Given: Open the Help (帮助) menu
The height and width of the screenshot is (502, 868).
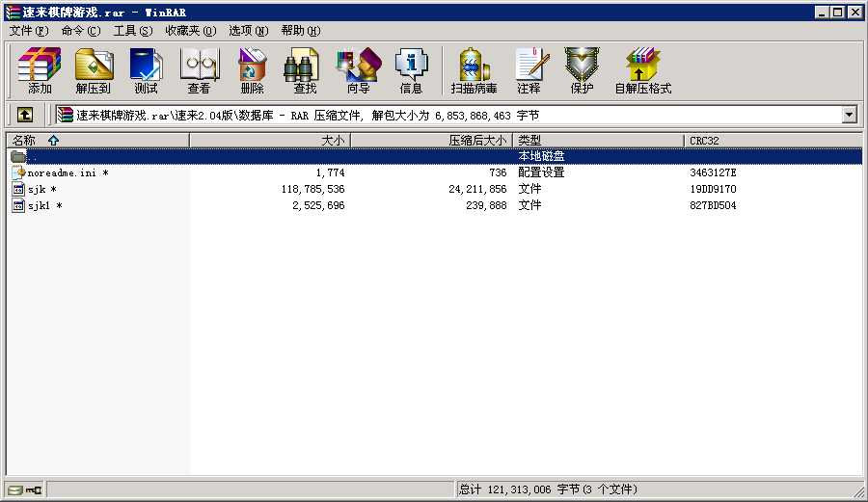Looking at the screenshot, I should pyautogui.click(x=301, y=31).
